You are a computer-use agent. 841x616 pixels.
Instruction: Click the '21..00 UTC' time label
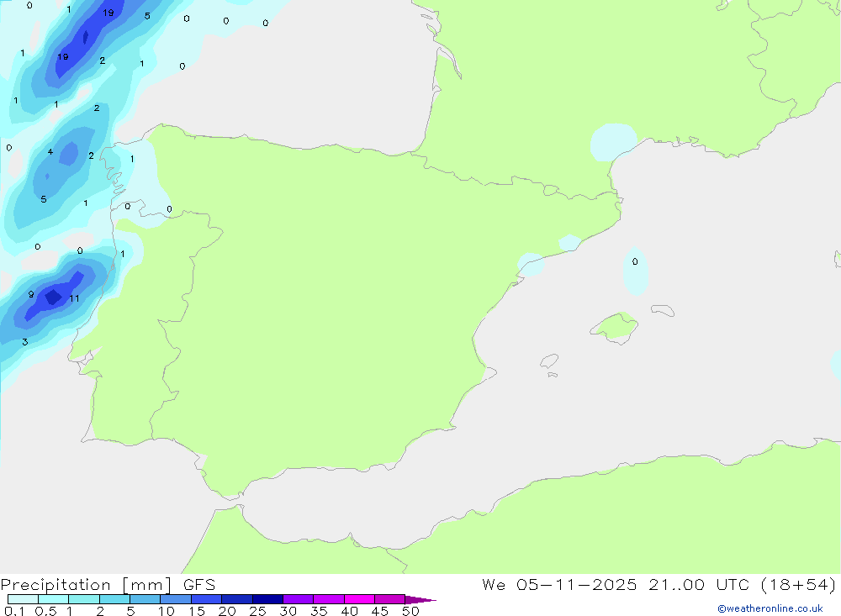pyautogui.click(x=699, y=584)
